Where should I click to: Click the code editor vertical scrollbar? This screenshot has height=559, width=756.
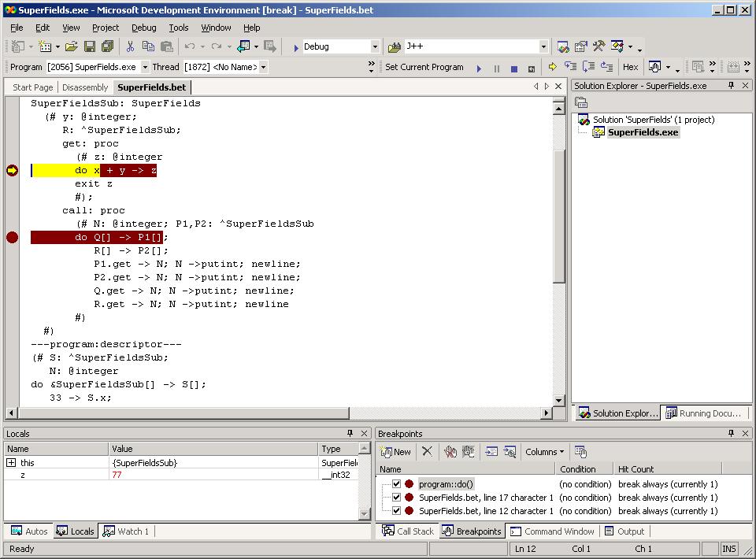559,213
